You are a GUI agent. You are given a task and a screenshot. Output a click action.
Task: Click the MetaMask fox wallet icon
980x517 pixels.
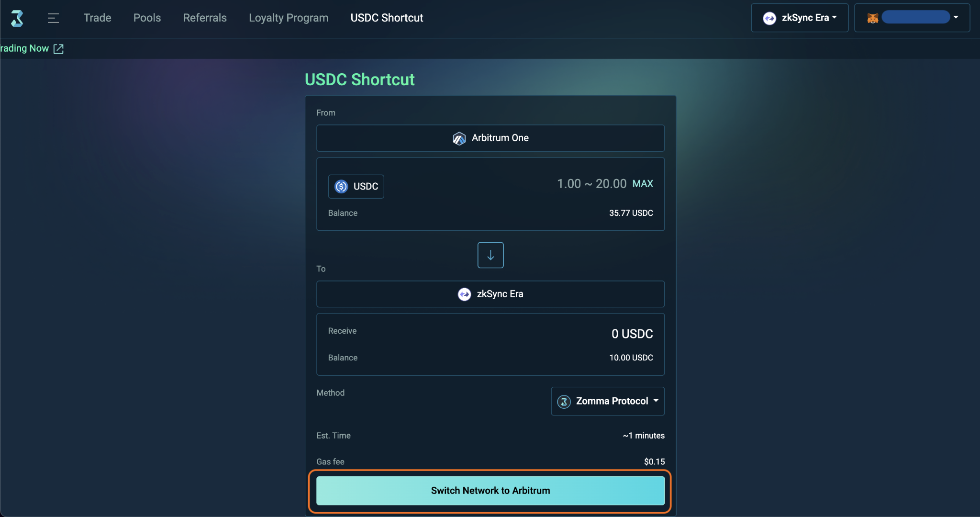coord(873,18)
